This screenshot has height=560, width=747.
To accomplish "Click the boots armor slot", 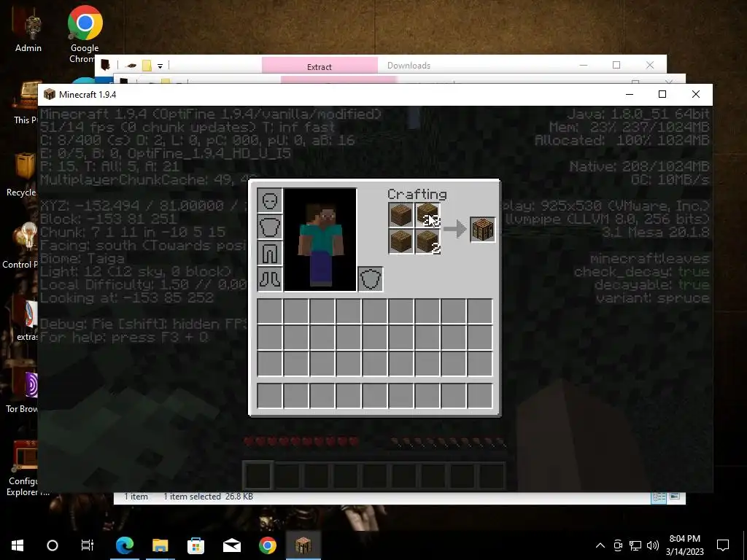I will tap(270, 279).
